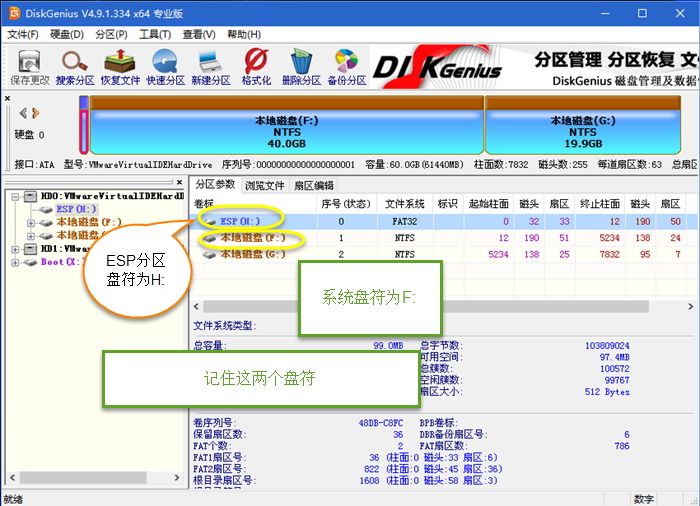Click the 删除分区 delete partition icon
The height and width of the screenshot is (506, 700).
click(x=301, y=67)
